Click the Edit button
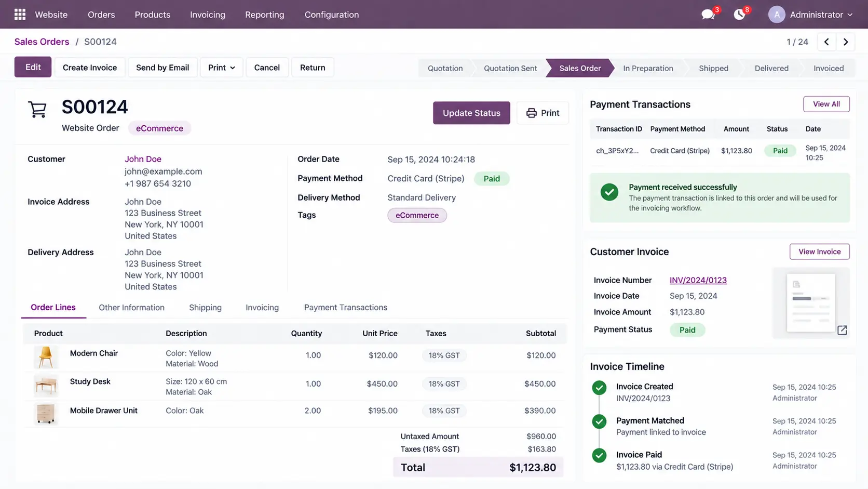 tap(33, 67)
